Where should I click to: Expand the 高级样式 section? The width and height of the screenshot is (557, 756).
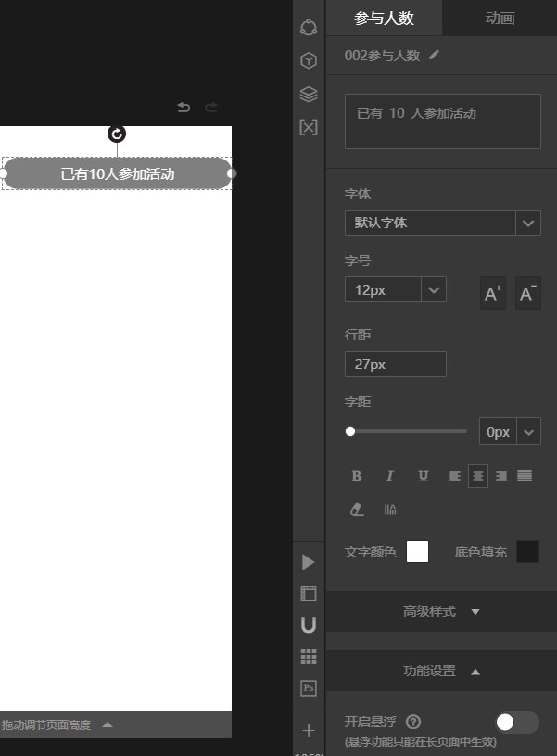(441, 611)
